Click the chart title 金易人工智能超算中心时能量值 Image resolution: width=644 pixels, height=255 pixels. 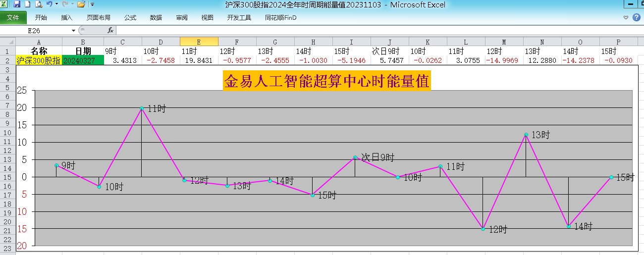[x=326, y=81]
